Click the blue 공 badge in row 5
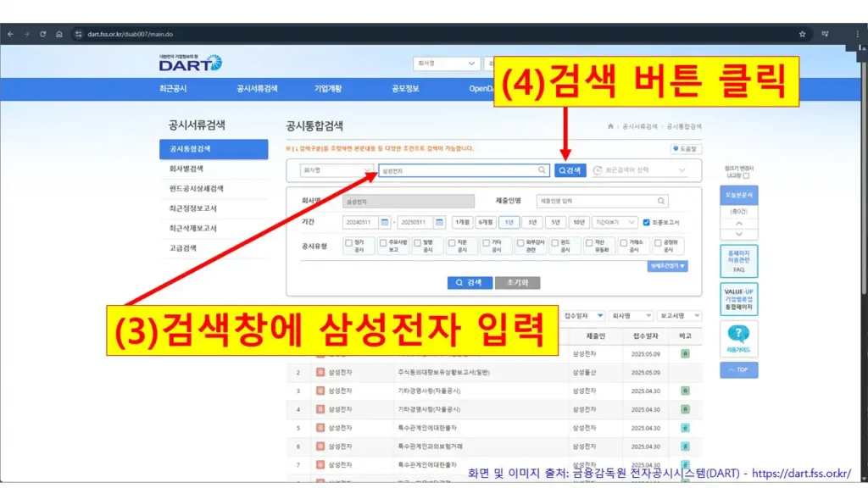This screenshot has height=488, width=868. point(685,428)
